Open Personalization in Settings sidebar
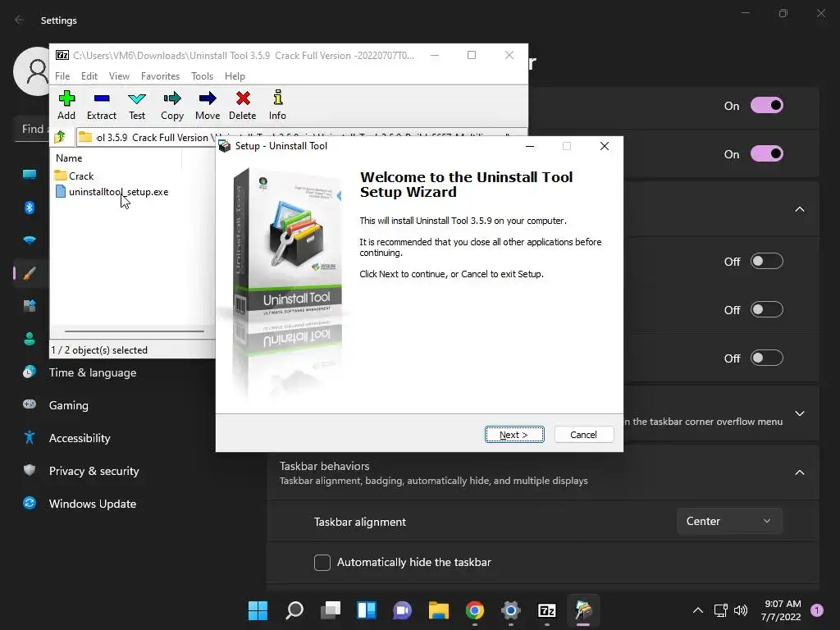The height and width of the screenshot is (630, 840). pyautogui.click(x=30, y=273)
